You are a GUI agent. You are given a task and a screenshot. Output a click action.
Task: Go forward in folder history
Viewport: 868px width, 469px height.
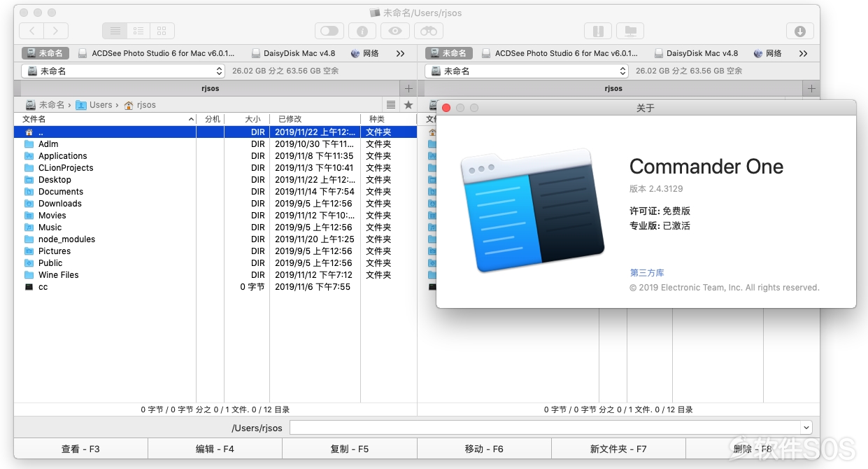(x=56, y=31)
